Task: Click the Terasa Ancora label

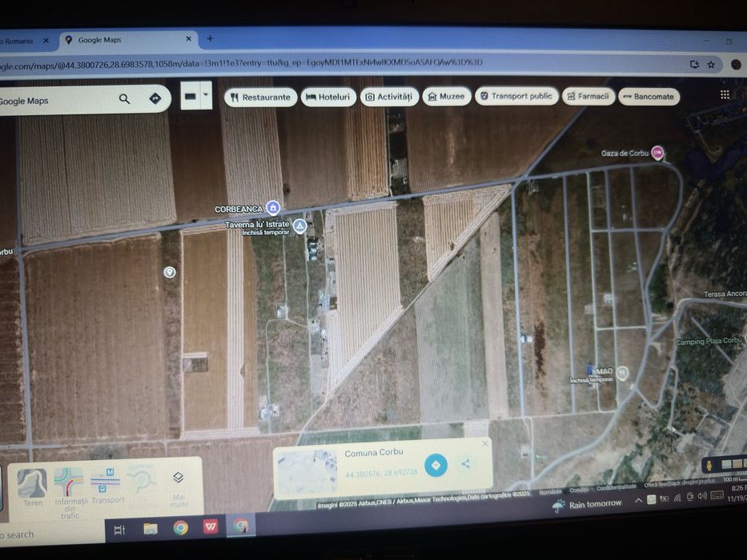Action: (725, 294)
